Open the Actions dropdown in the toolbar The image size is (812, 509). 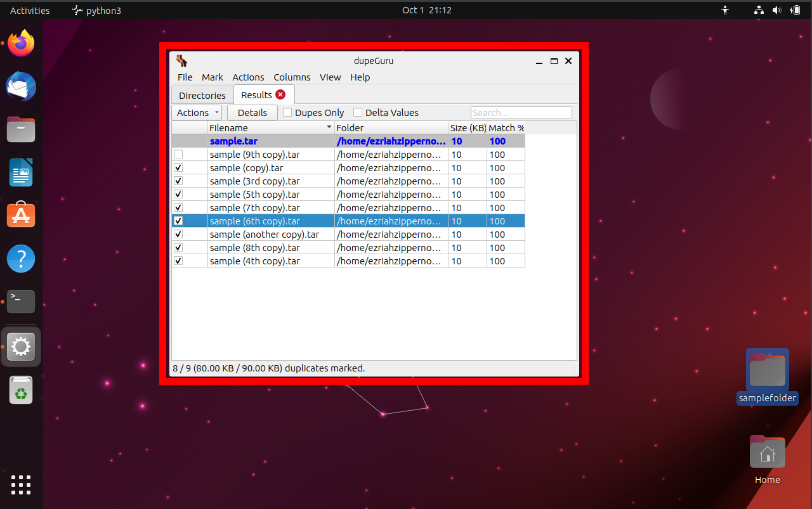(196, 112)
